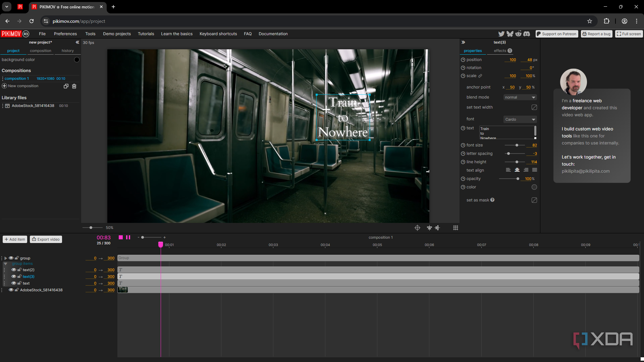Expand the group layer triangle
Image resolution: width=644 pixels, height=362 pixels.
pyautogui.click(x=6, y=258)
